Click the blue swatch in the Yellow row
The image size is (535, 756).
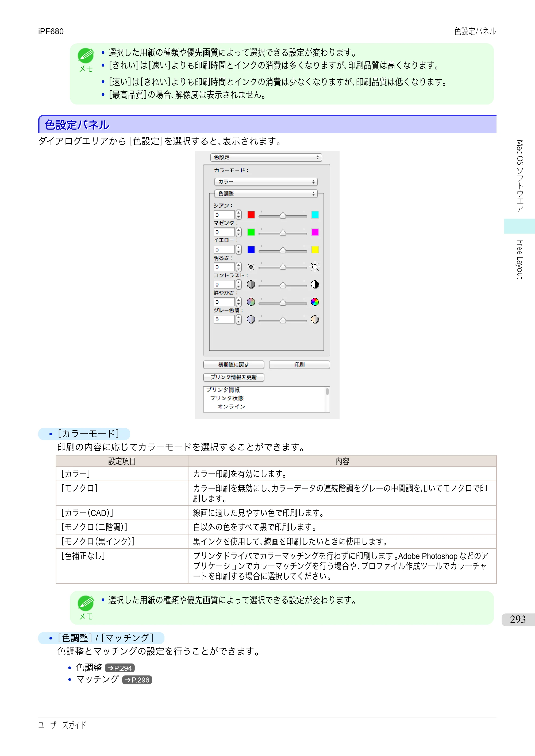point(251,250)
